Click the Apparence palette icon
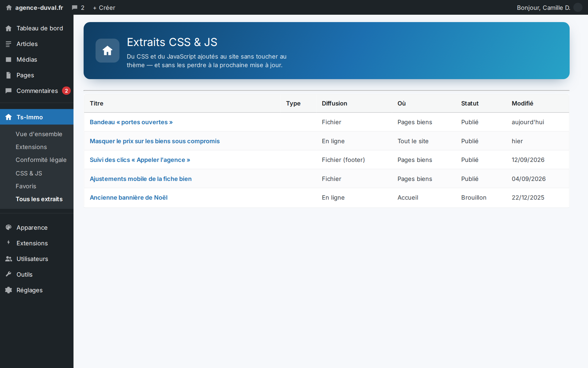The height and width of the screenshot is (368, 588). (x=9, y=228)
